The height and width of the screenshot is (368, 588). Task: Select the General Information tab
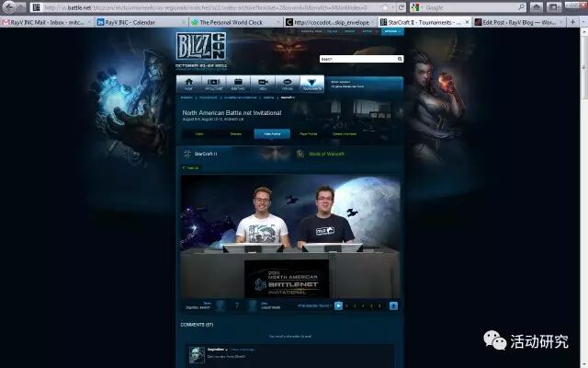click(x=345, y=133)
